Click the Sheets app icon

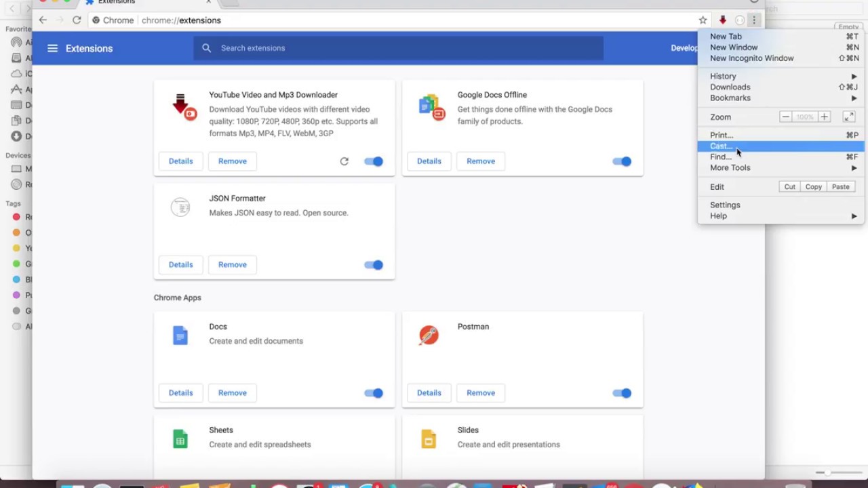180,439
